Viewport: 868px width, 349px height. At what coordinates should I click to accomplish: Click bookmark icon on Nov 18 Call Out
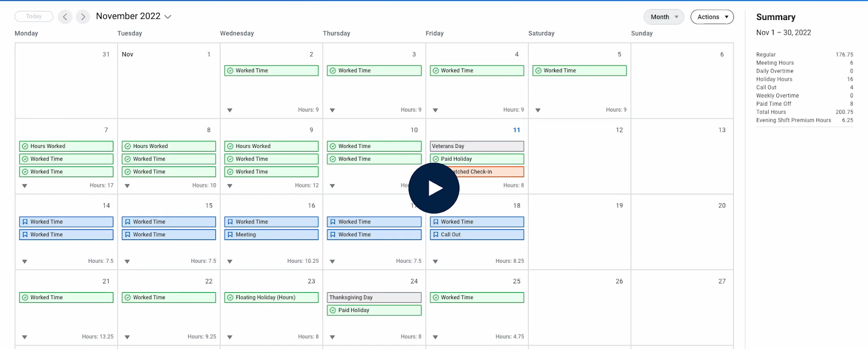(436, 235)
